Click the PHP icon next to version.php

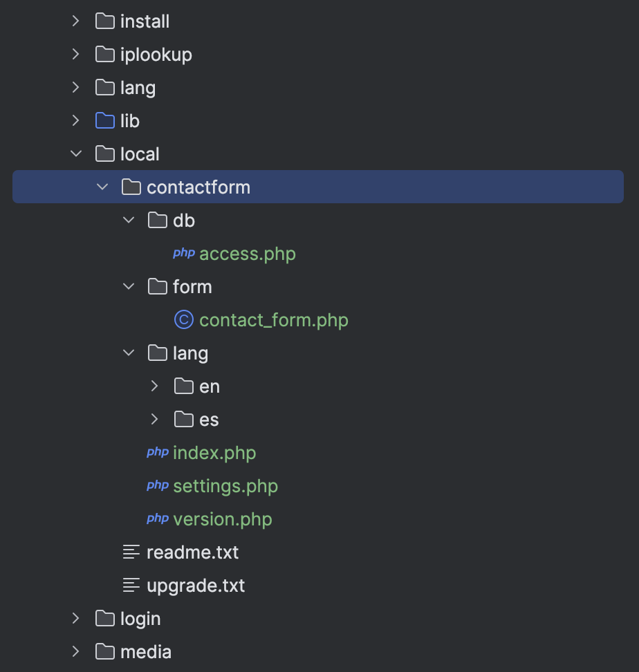click(x=158, y=519)
